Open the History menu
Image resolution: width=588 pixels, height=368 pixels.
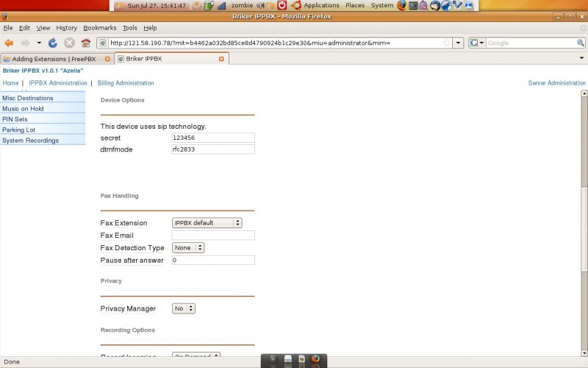[66, 28]
